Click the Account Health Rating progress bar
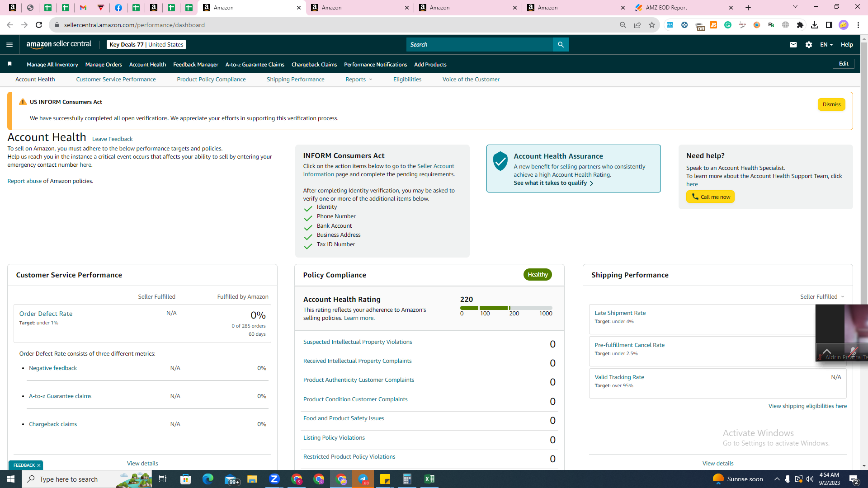Viewport: 868px width, 488px height. 506,308
